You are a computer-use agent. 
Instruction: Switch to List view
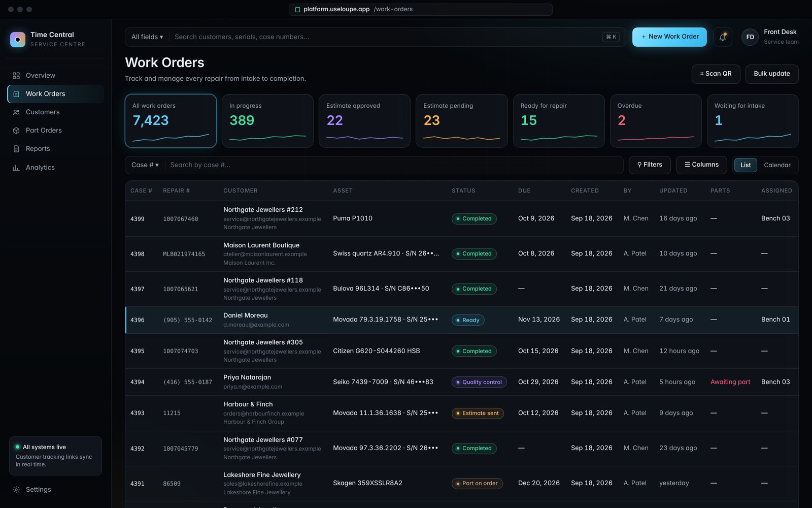(746, 165)
